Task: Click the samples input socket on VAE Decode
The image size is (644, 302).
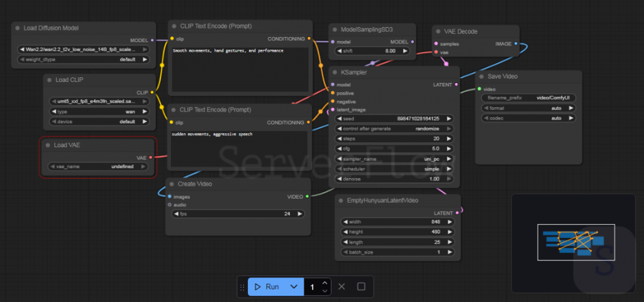Action: [436, 43]
